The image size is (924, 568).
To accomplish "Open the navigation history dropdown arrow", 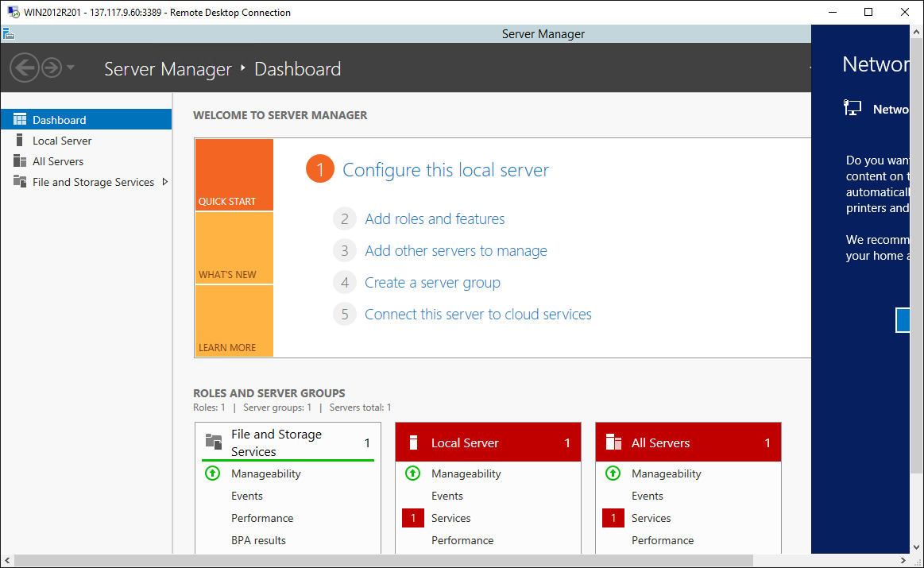I will coord(71,68).
